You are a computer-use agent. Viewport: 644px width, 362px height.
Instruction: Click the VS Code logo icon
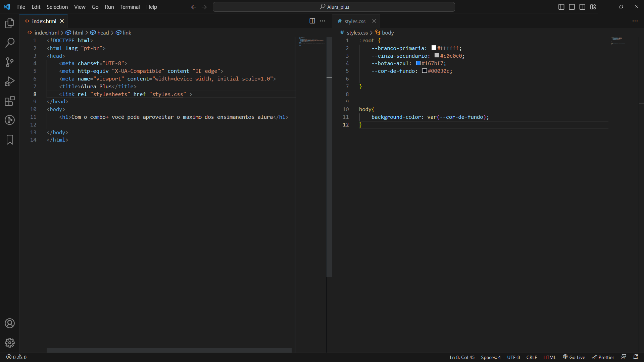click(x=7, y=7)
